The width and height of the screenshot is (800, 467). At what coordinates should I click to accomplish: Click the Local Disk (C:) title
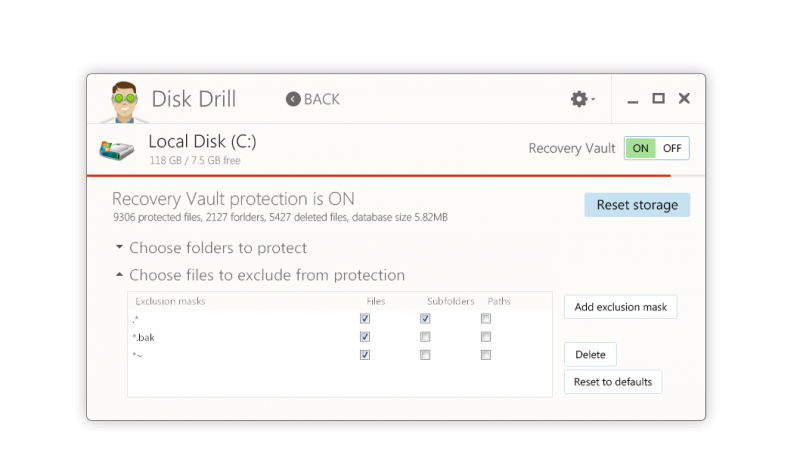coord(203,141)
